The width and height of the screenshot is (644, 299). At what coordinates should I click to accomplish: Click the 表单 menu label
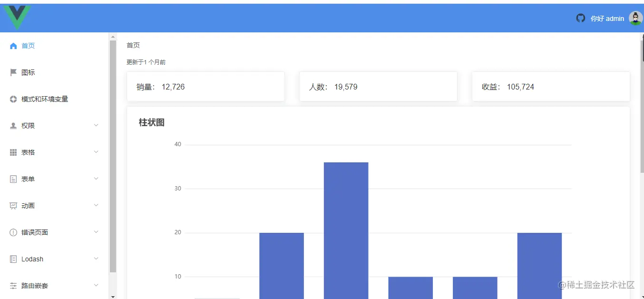pos(28,179)
